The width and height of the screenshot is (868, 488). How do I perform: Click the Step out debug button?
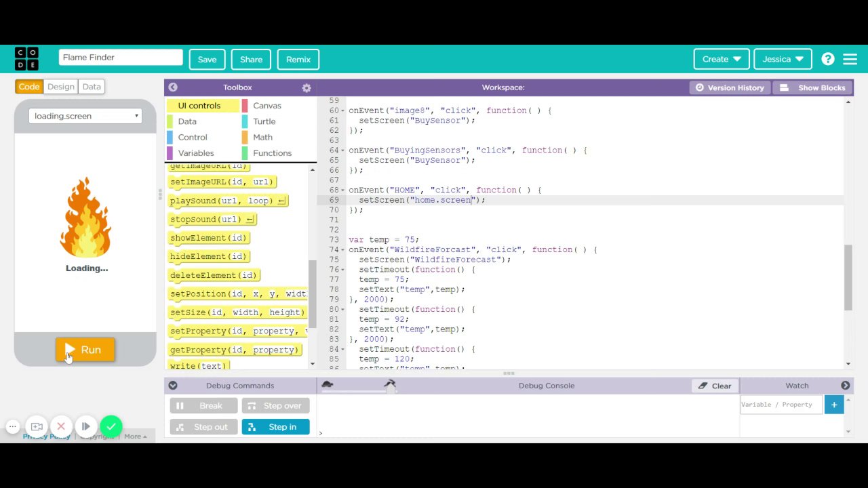pyautogui.click(x=203, y=427)
